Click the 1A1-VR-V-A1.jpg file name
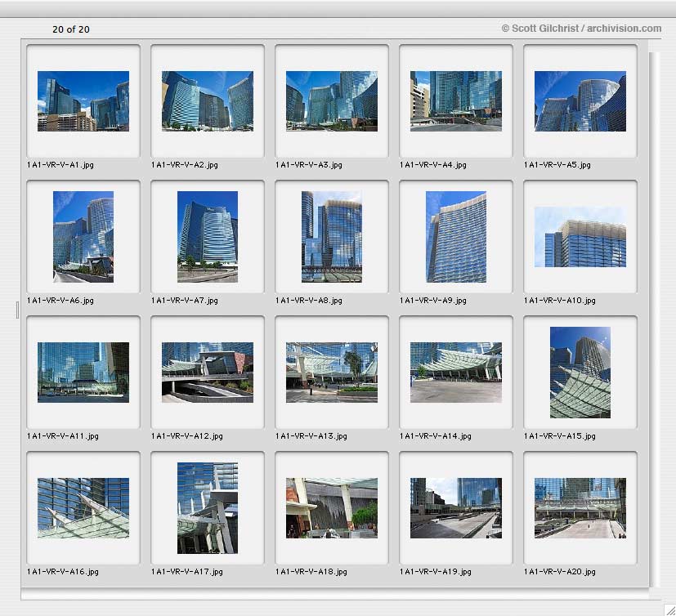676x616 pixels. point(60,165)
